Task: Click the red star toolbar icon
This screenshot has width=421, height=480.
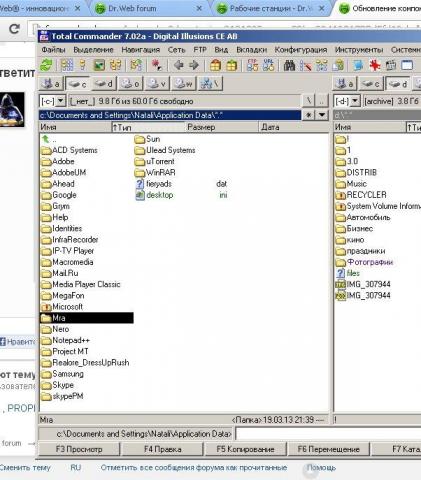Action: click(375, 65)
